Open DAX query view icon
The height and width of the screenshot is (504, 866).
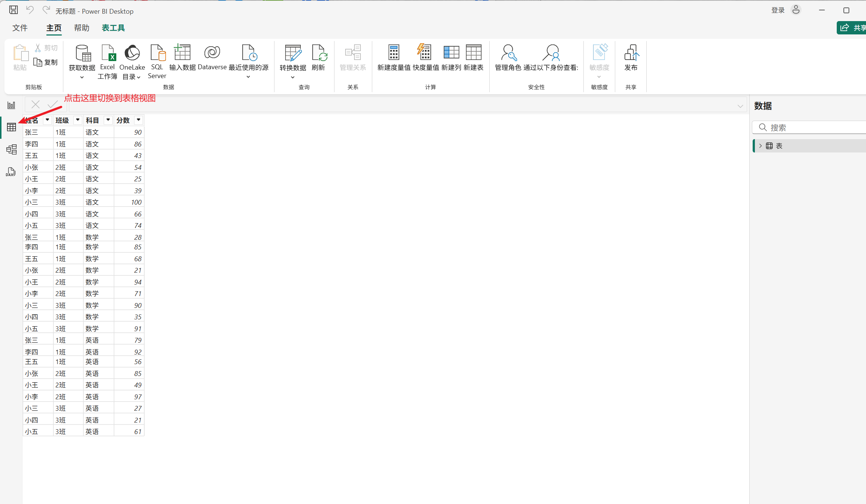[x=11, y=172]
